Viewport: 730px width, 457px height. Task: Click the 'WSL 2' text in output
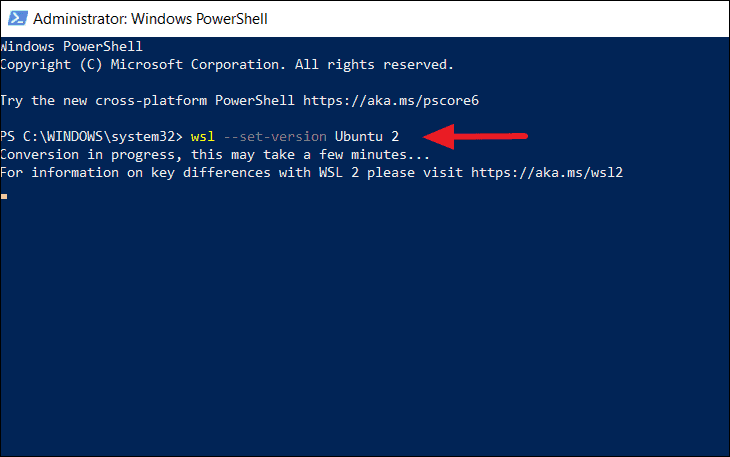coord(338,173)
